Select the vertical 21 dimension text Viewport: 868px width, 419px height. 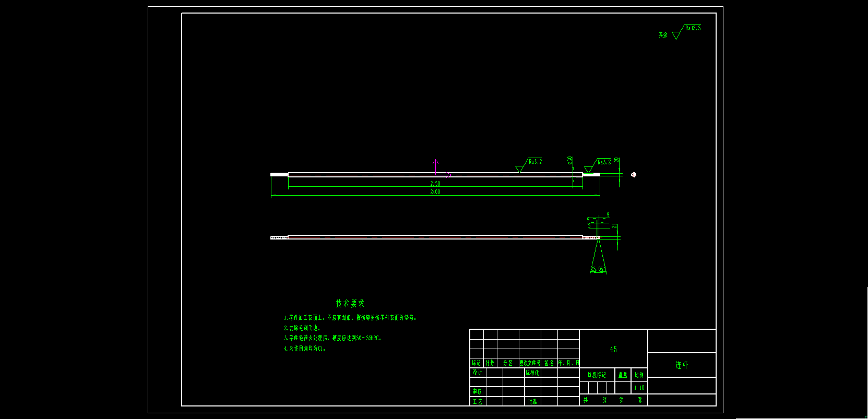615,227
